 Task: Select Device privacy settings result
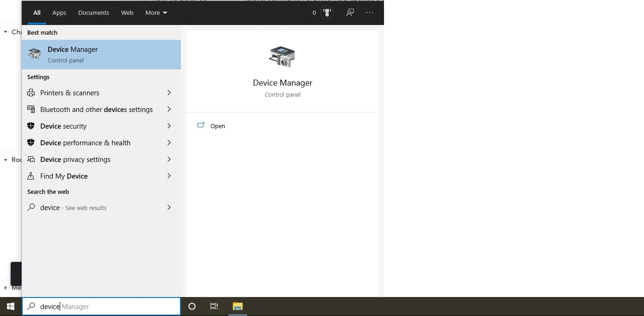pos(101,160)
